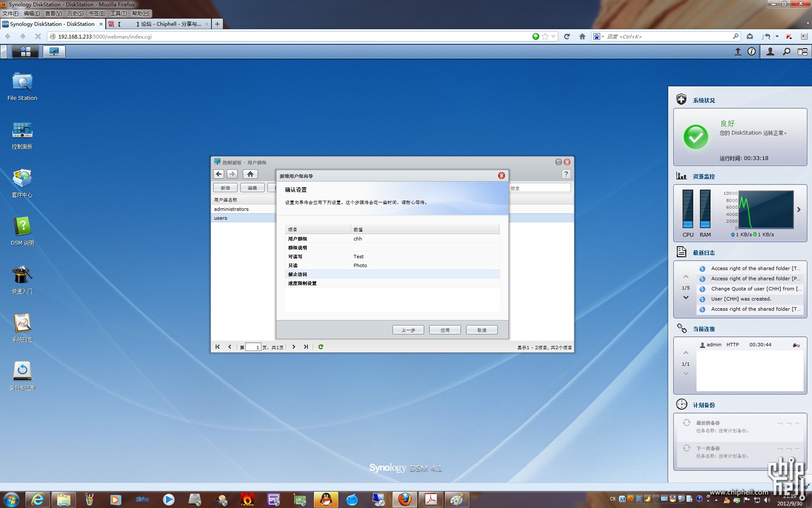812x508 pixels.
Task: Page down in 最新日志 widget
Action: [x=686, y=298]
